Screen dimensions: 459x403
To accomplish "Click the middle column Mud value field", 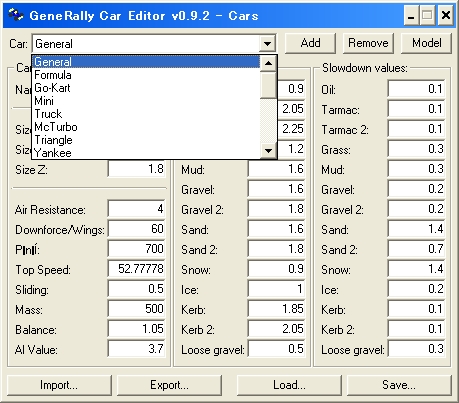I will point(277,169).
